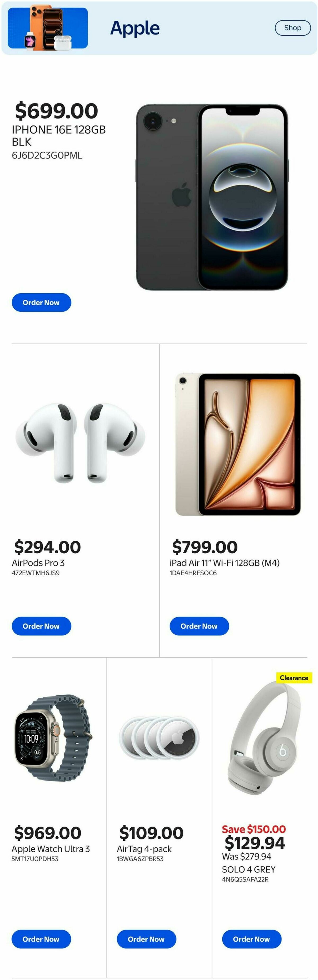
Task: Order the AirTag 4-pack now
Action: point(147,939)
